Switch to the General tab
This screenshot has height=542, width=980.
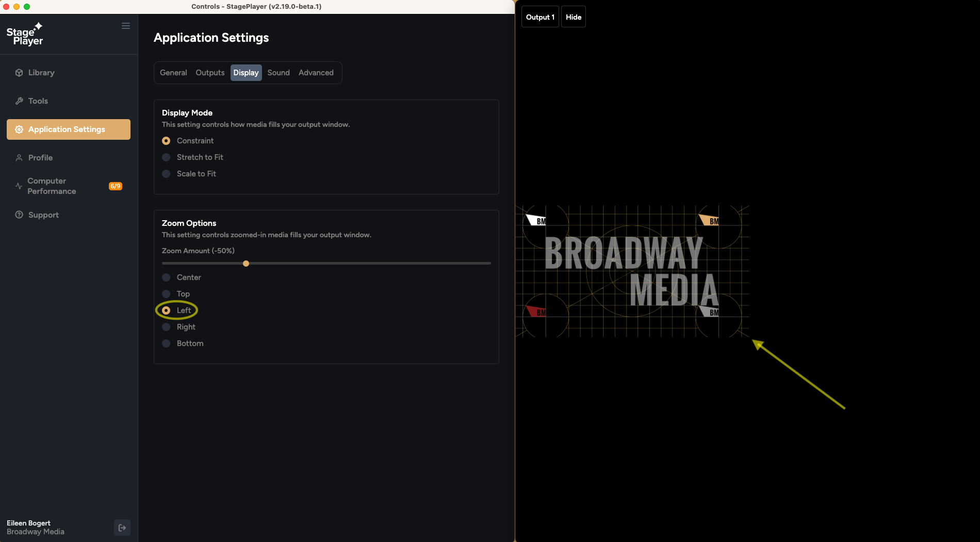coord(173,73)
